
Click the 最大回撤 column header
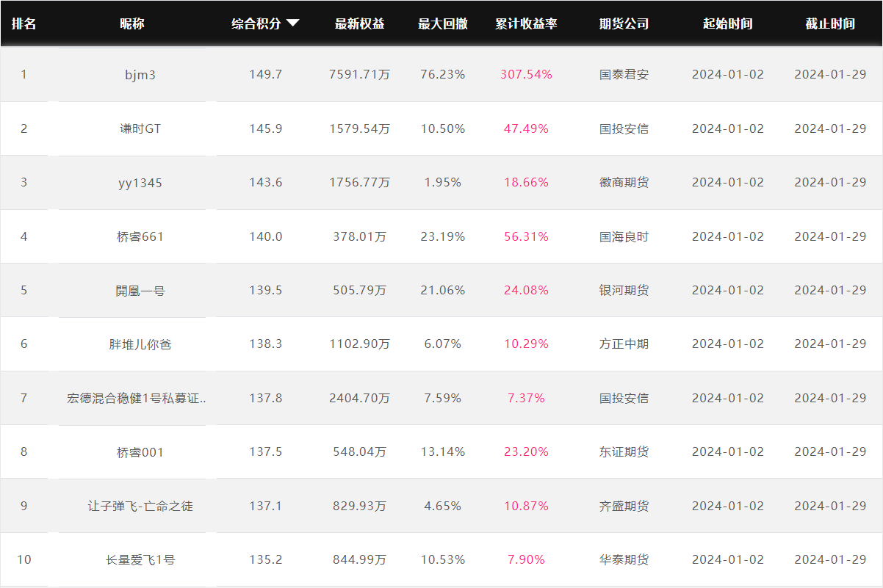click(x=443, y=23)
